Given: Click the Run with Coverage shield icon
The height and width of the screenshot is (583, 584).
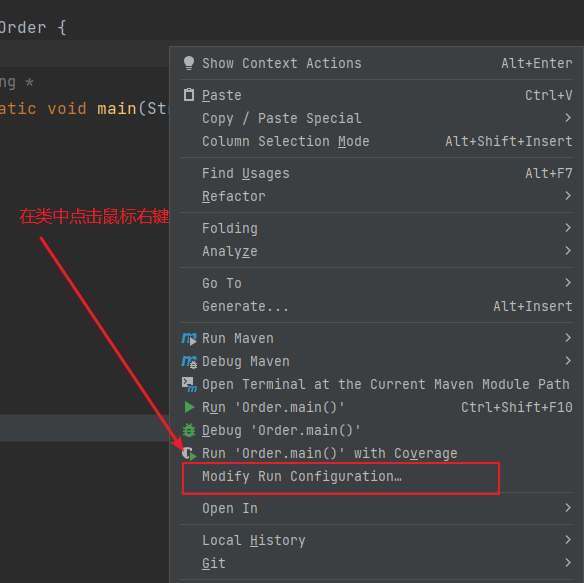Looking at the screenshot, I should tap(189, 453).
